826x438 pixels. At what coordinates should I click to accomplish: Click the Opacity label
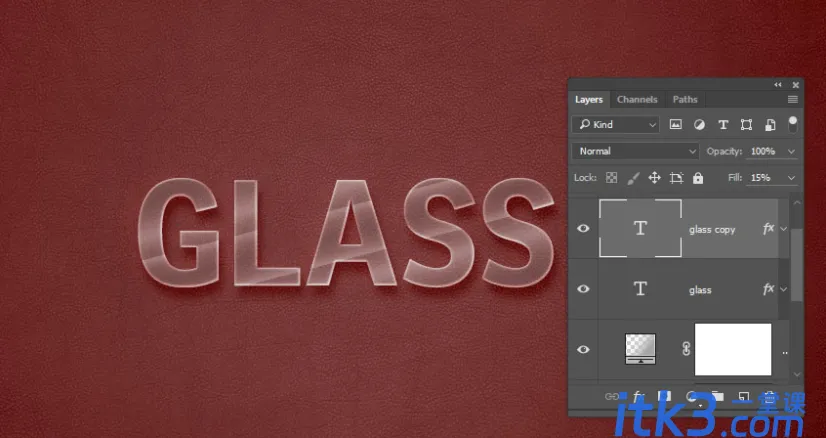(724, 151)
